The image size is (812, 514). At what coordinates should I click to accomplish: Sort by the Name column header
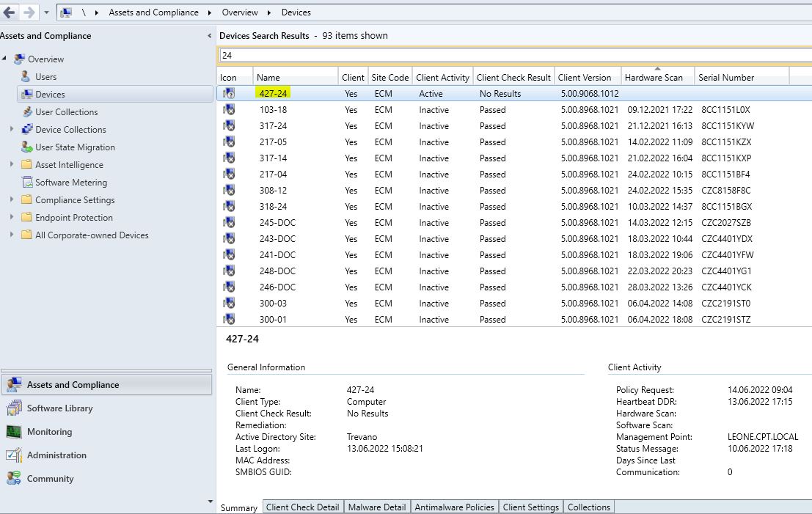pos(295,77)
